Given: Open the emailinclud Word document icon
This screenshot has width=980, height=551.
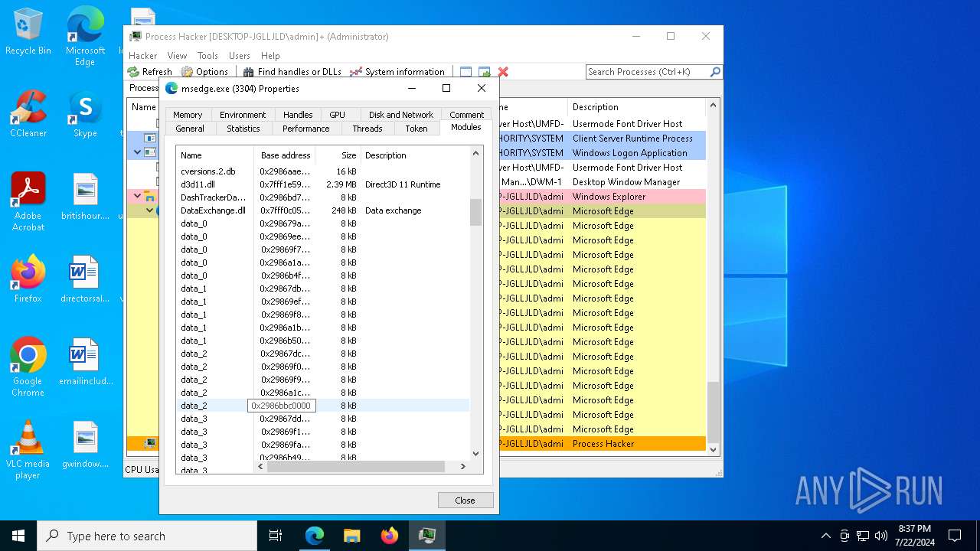Looking at the screenshot, I should 85,362.
